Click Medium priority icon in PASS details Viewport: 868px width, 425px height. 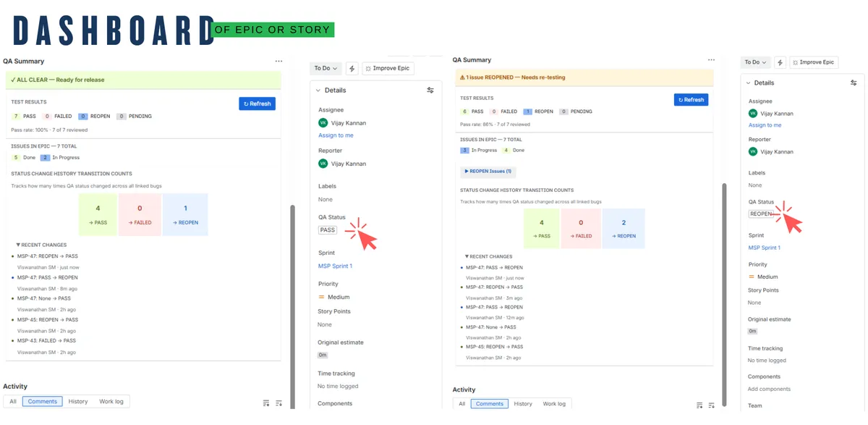coord(322,297)
